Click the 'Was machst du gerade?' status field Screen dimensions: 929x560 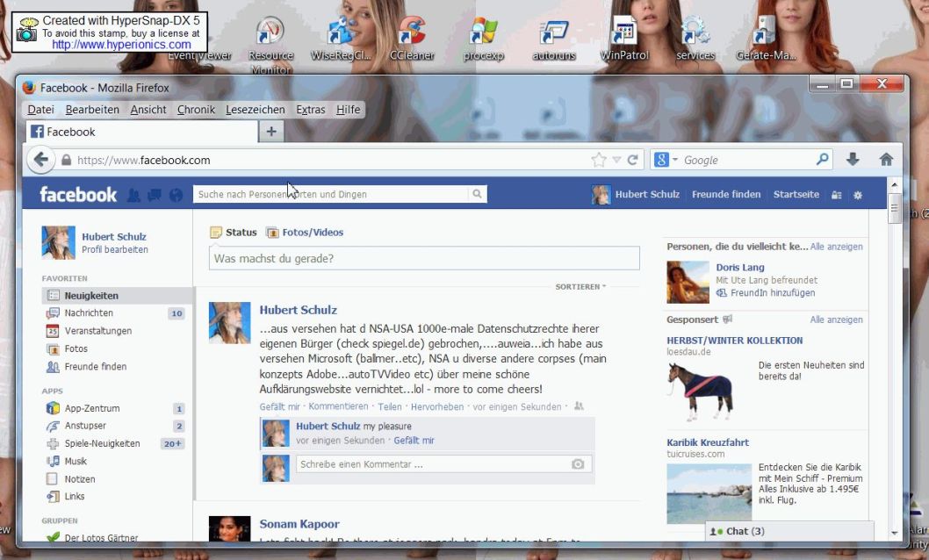[x=424, y=259]
